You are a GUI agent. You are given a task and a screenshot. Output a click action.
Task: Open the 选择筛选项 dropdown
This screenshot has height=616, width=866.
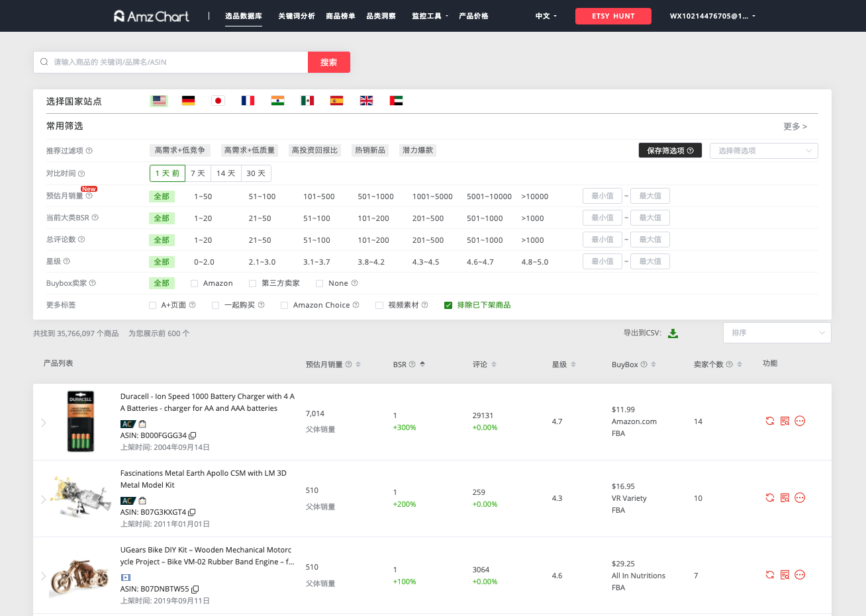[x=764, y=151]
